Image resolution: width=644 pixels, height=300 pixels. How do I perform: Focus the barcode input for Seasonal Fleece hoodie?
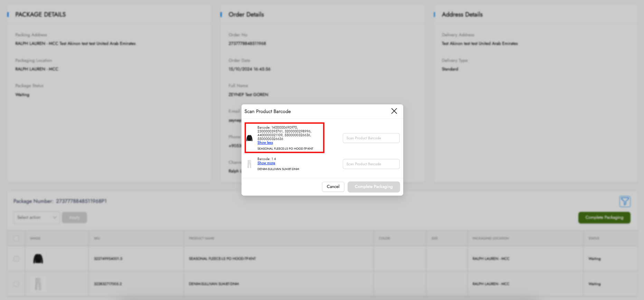(x=371, y=138)
